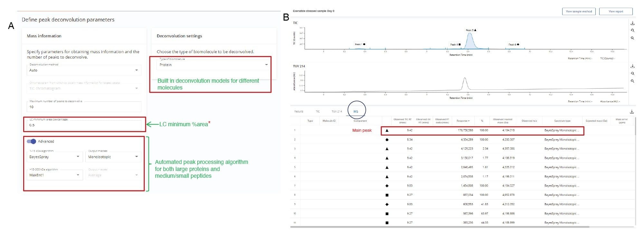
Task: Sort by the Response column arrow
Action: (469, 121)
